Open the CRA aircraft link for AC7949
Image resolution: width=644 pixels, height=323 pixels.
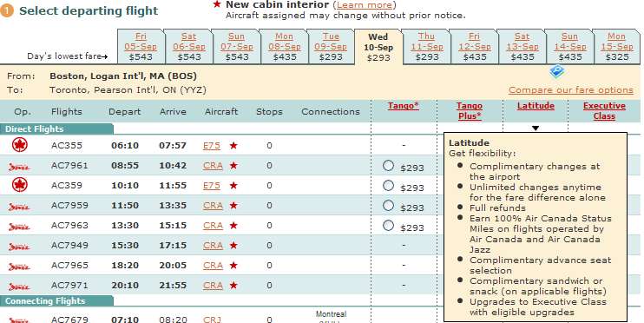213,246
